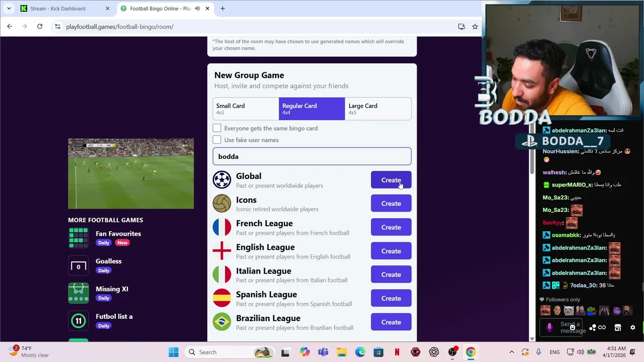The width and height of the screenshot is (644, 362).
Task: Open the 'Futbol list a' game link
Action: [x=114, y=316]
